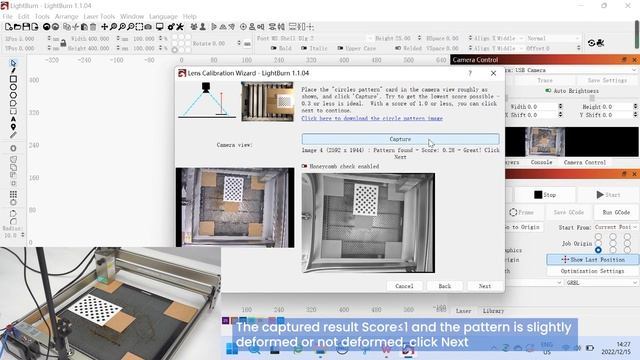The height and width of the screenshot is (360, 640).
Task: Click the camera brightness slider handle
Action: (592, 98)
